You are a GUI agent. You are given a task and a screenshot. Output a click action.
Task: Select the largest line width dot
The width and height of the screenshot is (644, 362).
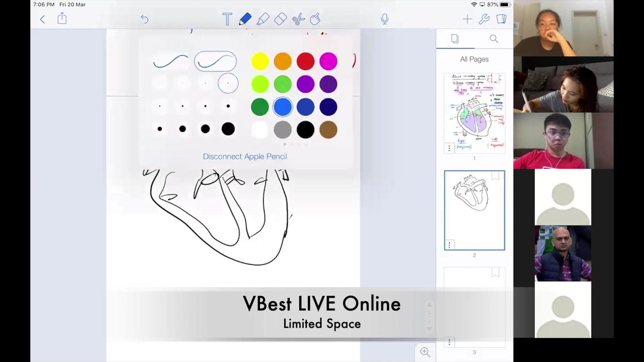coord(228,129)
